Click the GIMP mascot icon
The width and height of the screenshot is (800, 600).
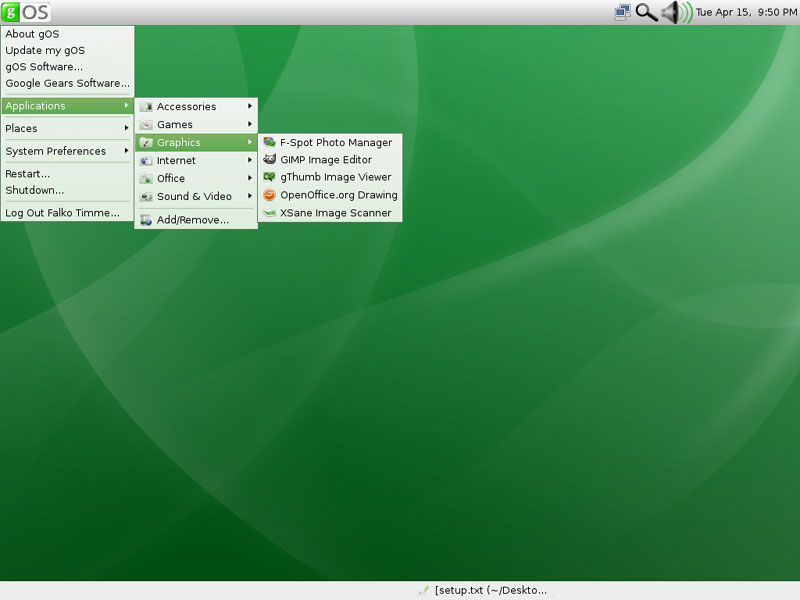tap(269, 159)
